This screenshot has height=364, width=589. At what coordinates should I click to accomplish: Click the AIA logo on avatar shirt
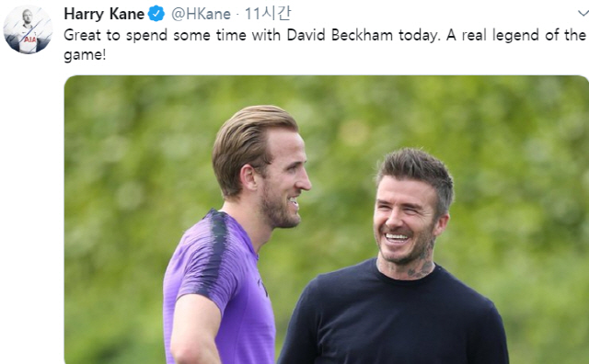coord(30,40)
